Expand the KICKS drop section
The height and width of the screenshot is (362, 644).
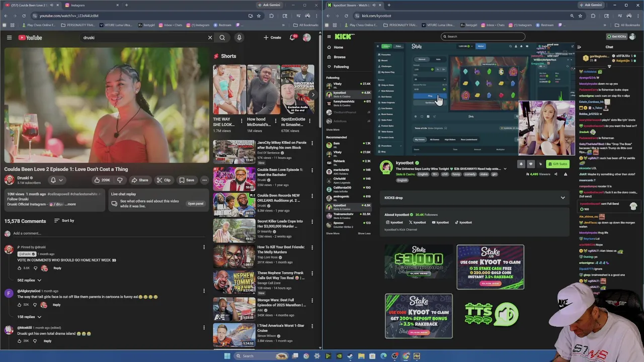coord(474,198)
